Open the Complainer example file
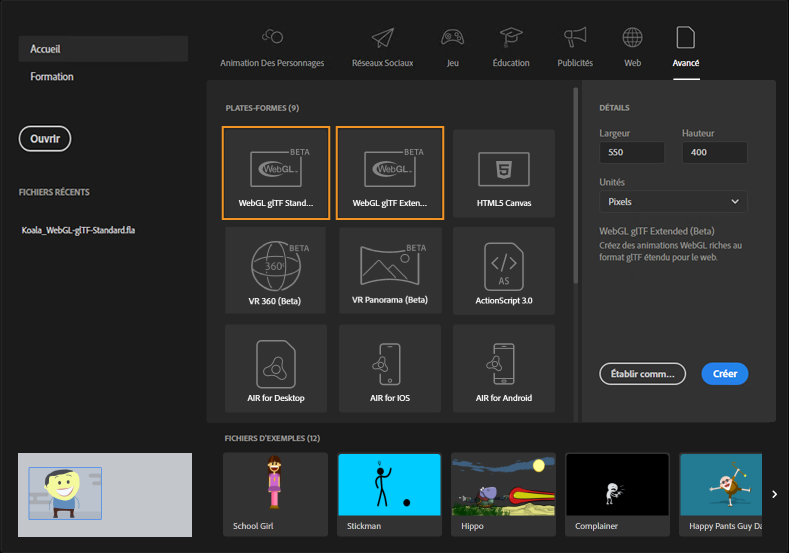789x553 pixels. (x=617, y=494)
